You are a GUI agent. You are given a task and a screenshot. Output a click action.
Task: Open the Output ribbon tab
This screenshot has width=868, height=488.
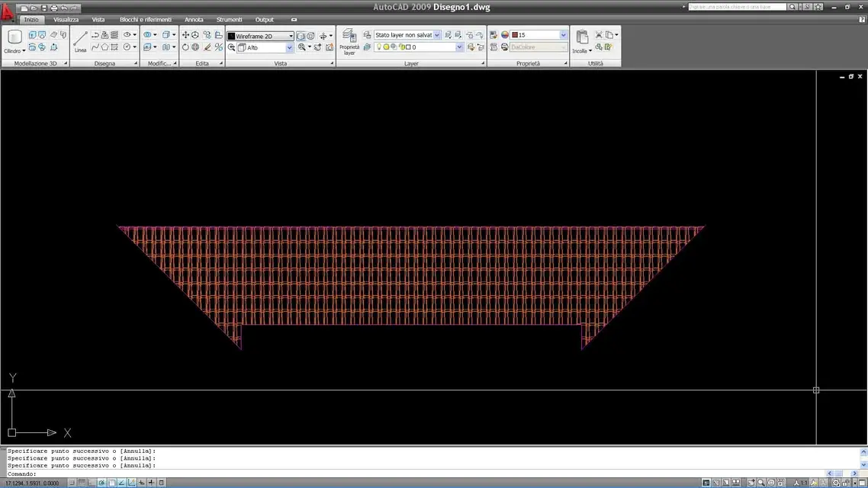tap(264, 19)
